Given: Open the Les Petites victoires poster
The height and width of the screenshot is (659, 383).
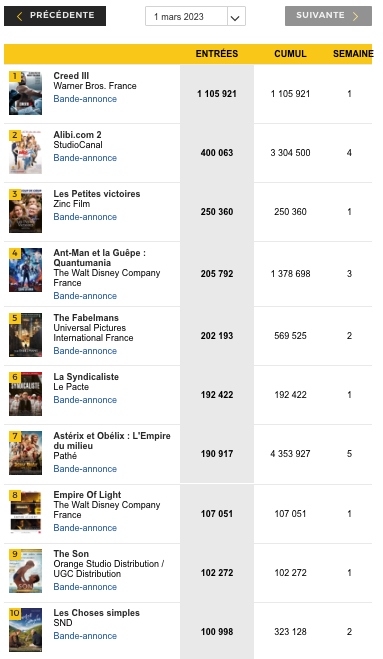Looking at the screenshot, I should pos(26,211).
